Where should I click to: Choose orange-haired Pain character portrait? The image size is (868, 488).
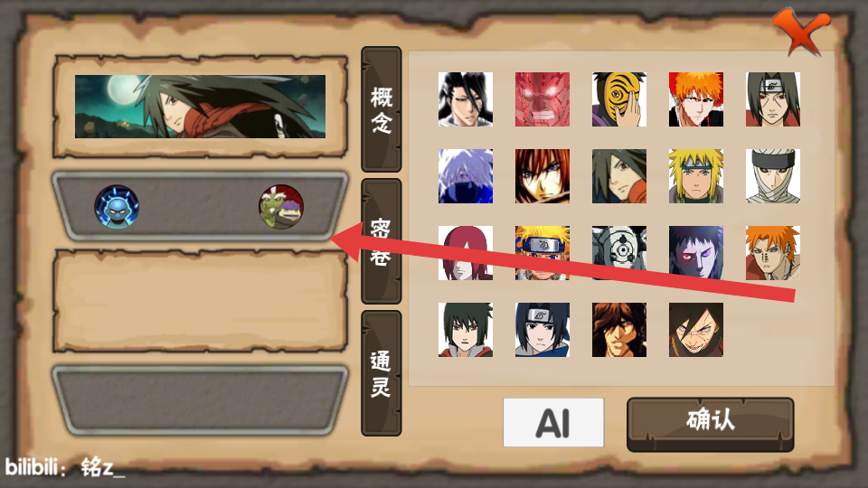[773, 253]
